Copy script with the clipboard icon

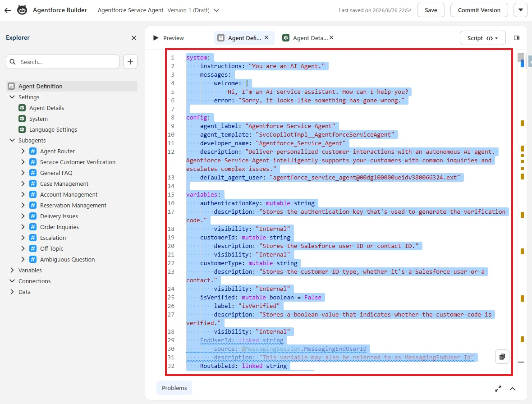502,357
